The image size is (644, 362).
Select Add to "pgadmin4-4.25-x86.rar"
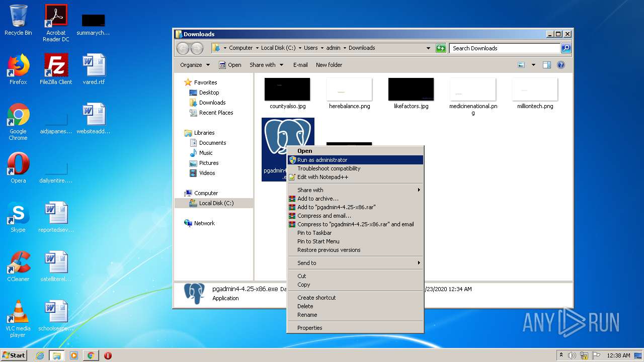tap(355, 207)
